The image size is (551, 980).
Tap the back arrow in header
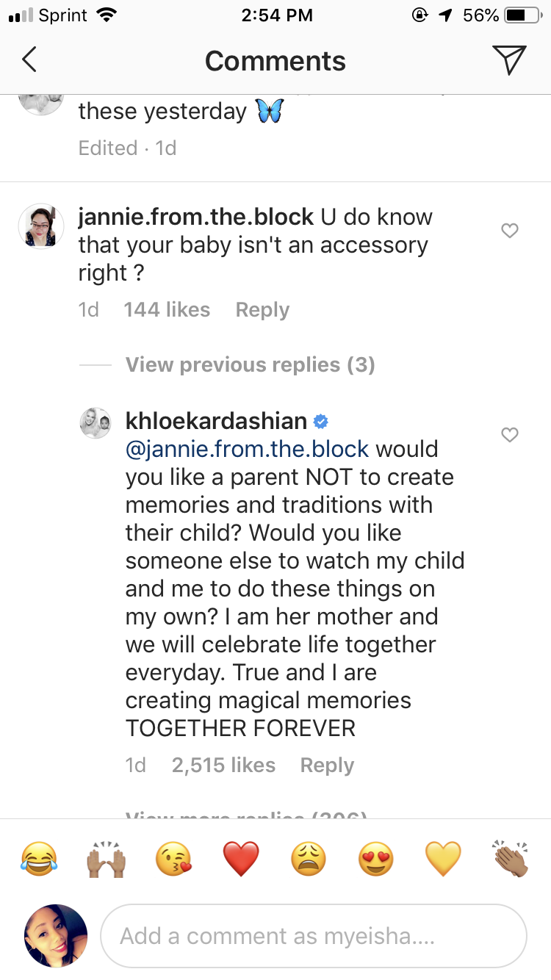29,60
